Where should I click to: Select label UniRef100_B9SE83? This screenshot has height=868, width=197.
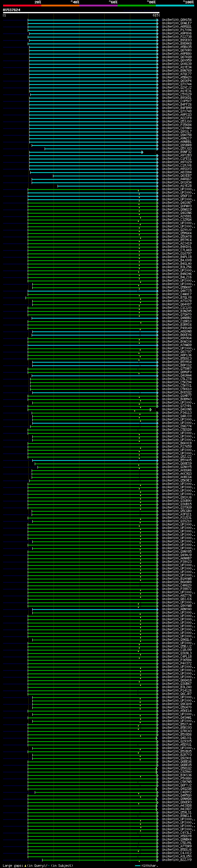pos(177,40)
